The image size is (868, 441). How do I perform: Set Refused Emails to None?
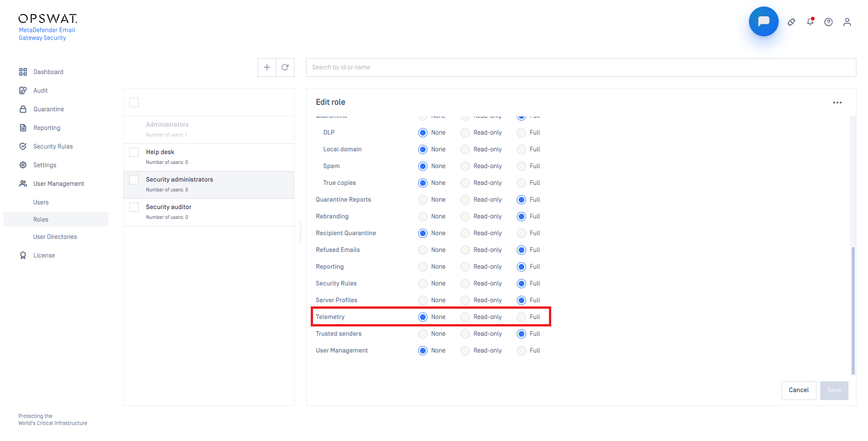click(x=423, y=250)
